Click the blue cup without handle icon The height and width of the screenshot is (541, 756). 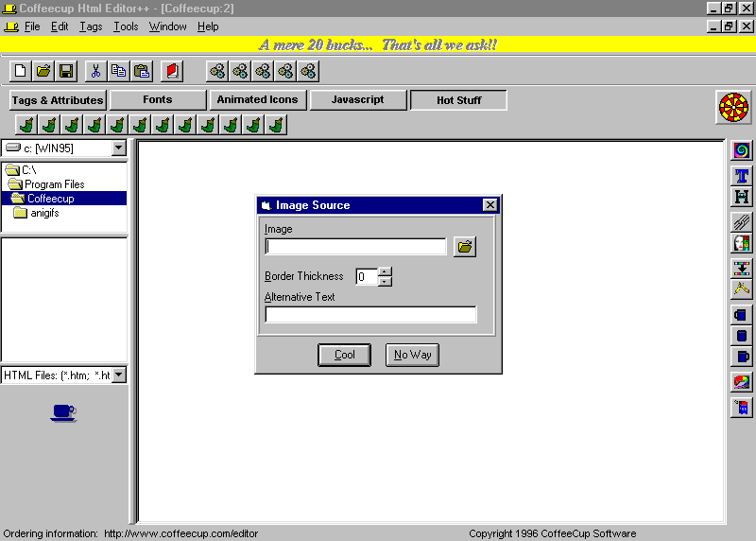pos(742,336)
